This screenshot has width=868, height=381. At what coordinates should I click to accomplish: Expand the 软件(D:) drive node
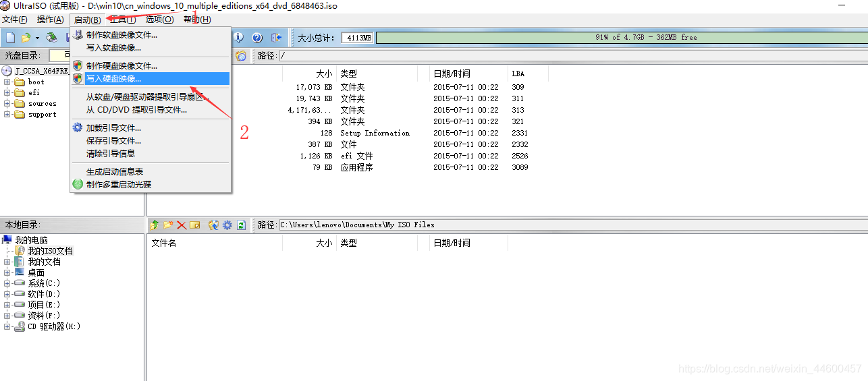click(7, 294)
